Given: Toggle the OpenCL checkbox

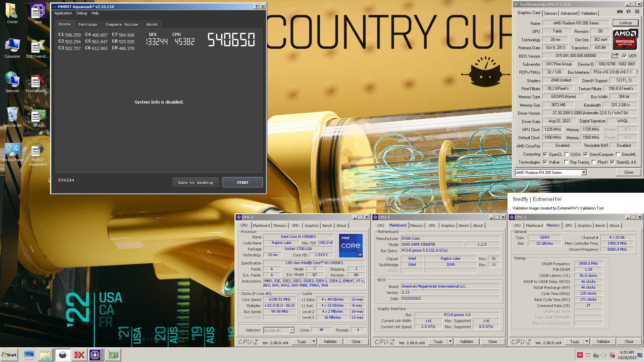Looking at the screenshot, I should tap(545, 155).
